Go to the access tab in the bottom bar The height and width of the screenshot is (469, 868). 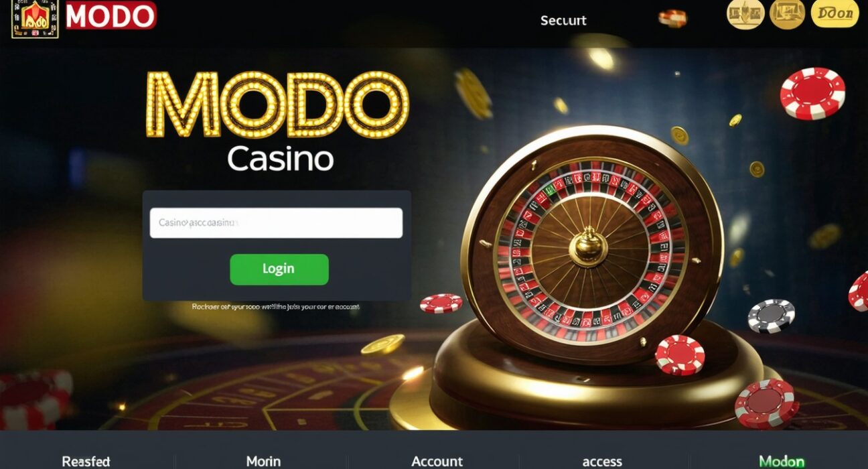point(602,462)
